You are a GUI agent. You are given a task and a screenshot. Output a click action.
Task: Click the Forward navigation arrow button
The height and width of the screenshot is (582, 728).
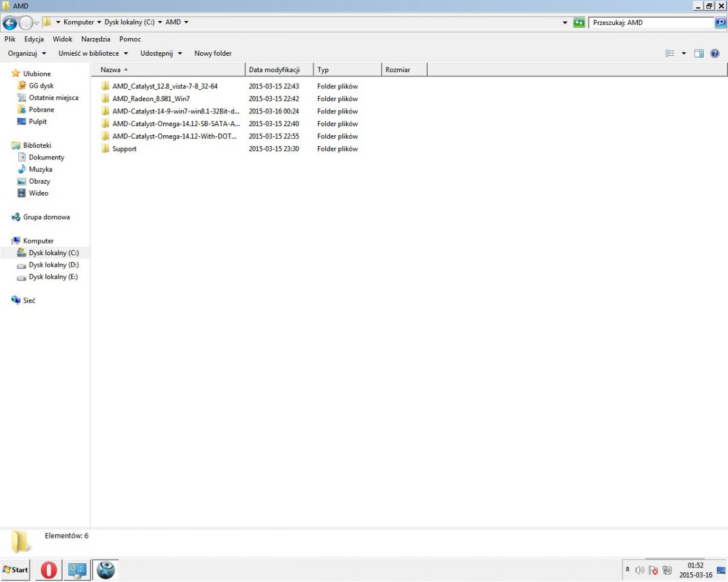click(25, 23)
